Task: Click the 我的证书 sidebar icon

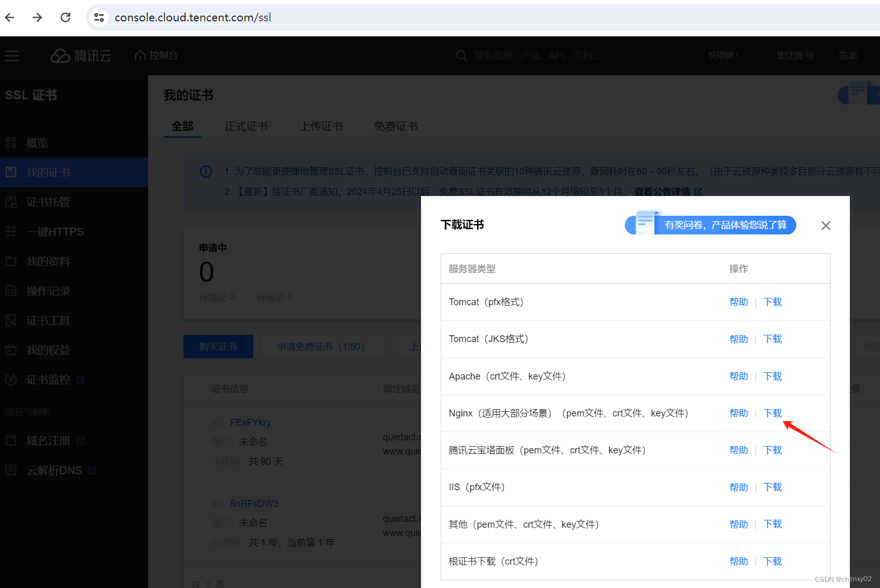Action: tap(11, 172)
